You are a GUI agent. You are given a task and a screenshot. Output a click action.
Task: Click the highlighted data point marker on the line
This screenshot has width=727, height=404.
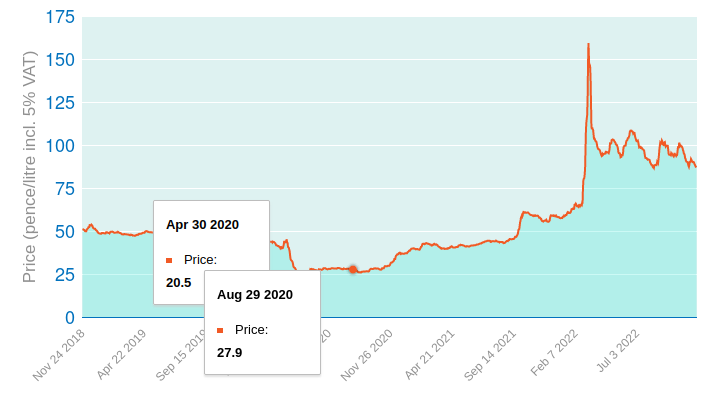352,269
